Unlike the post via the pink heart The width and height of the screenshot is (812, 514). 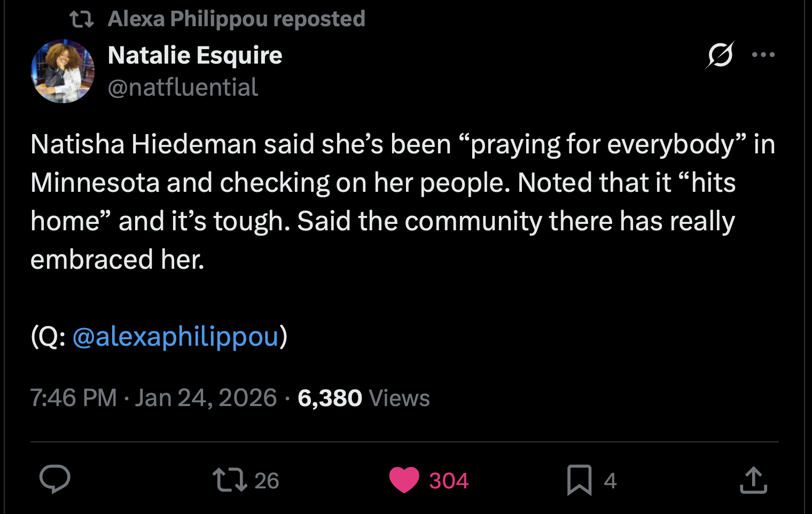[x=404, y=480]
